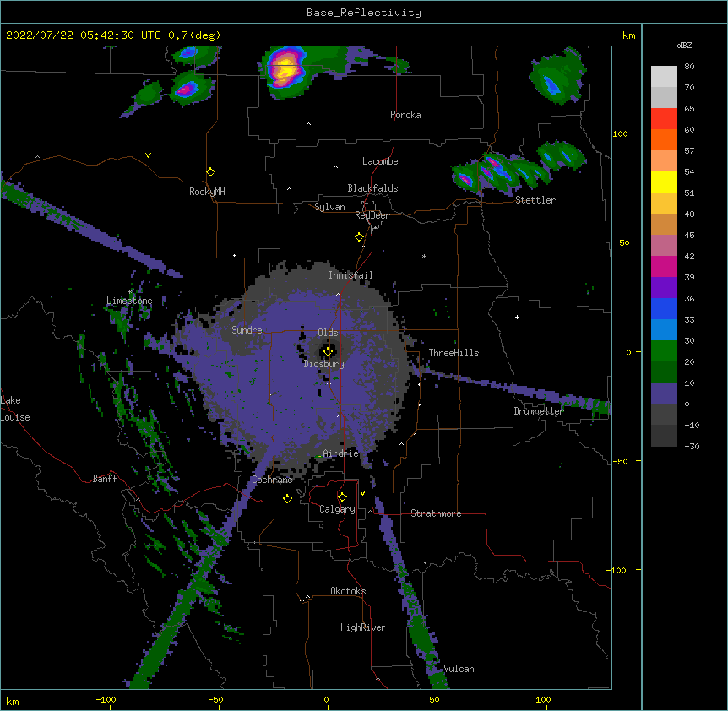Viewport: 728px width, 711px height.
Task: Click the km unit label at bottom left
Action: 13,701
